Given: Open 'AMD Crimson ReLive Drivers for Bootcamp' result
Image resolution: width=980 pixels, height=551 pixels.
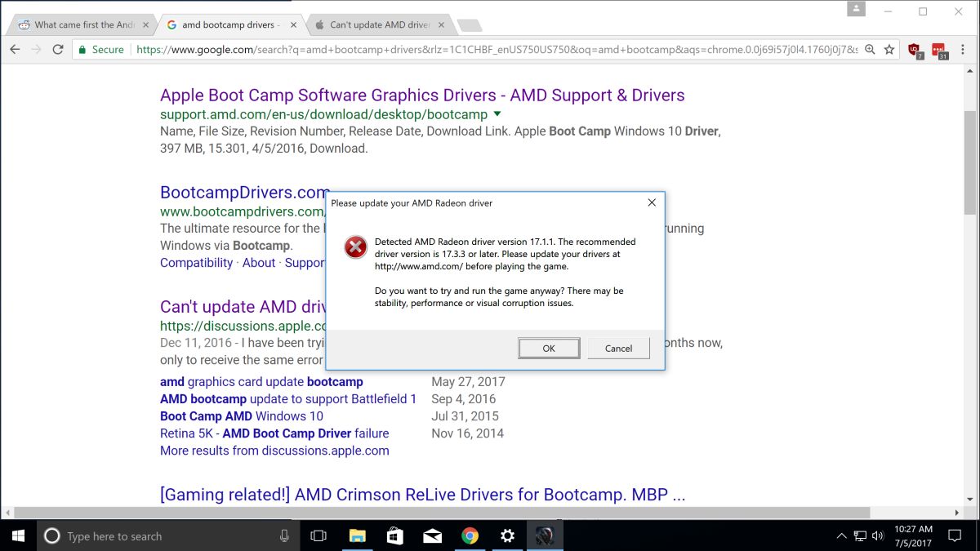Looking at the screenshot, I should pyautogui.click(x=422, y=495).
